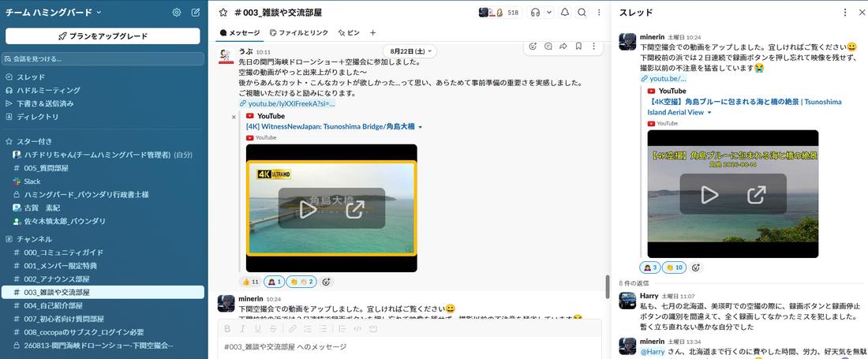
Task: Open thread panel more actions menu
Action: coord(845,12)
